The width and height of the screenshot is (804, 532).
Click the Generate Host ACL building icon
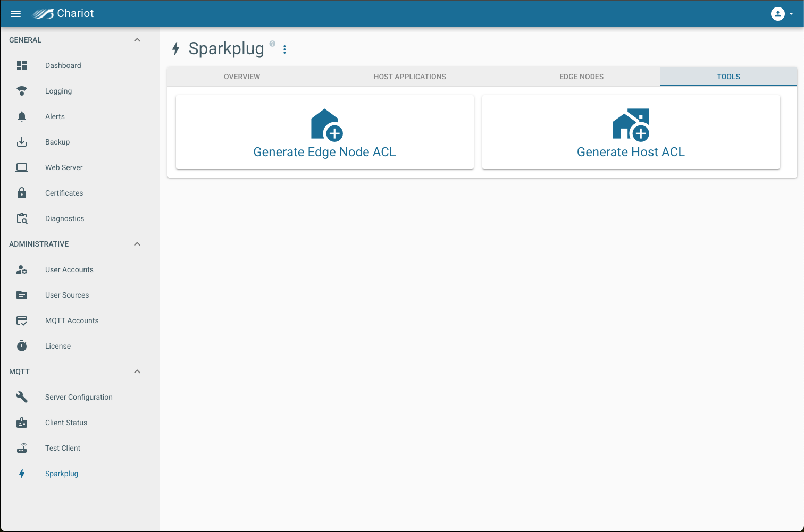[x=631, y=125]
